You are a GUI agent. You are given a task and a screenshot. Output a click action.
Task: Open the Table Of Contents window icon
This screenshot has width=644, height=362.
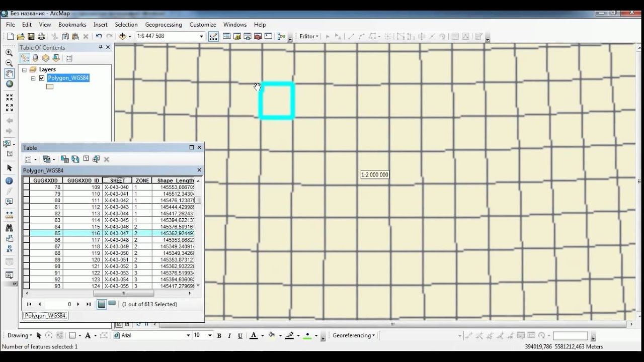tap(226, 36)
